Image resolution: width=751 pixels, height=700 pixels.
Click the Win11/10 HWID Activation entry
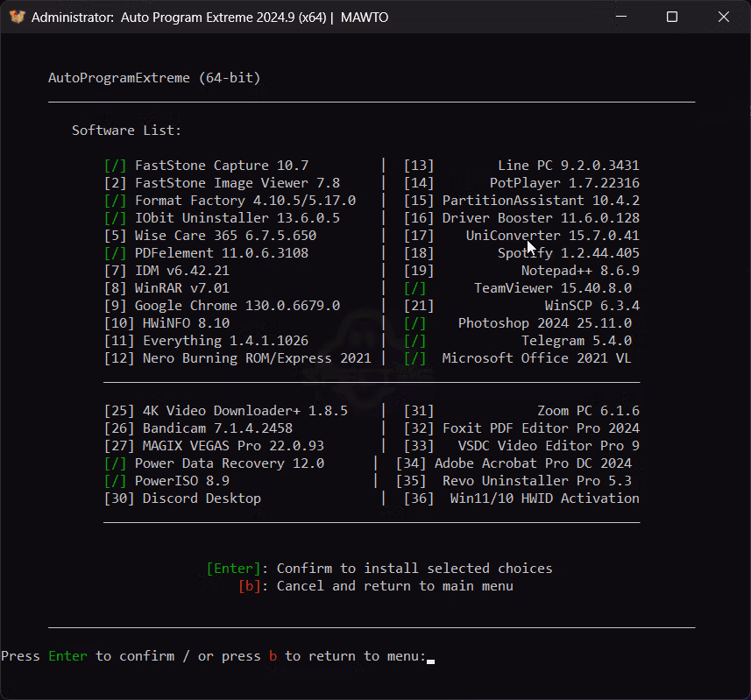tap(521, 498)
